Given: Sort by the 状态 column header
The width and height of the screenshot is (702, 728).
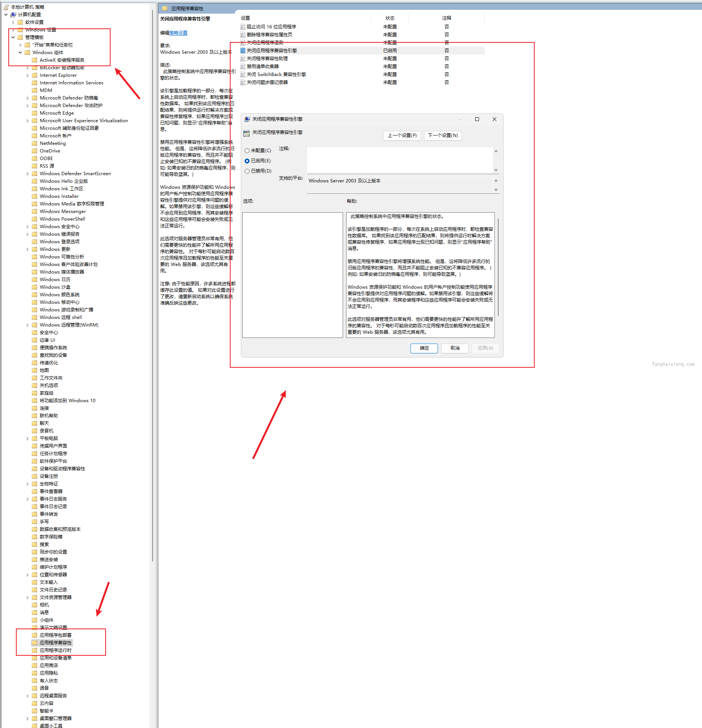Looking at the screenshot, I should click(x=390, y=18).
